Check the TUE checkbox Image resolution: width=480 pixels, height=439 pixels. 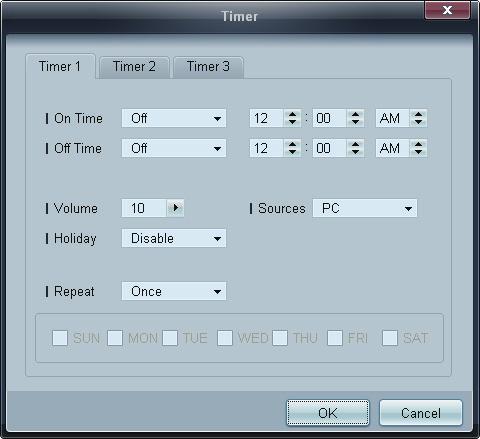tap(170, 338)
